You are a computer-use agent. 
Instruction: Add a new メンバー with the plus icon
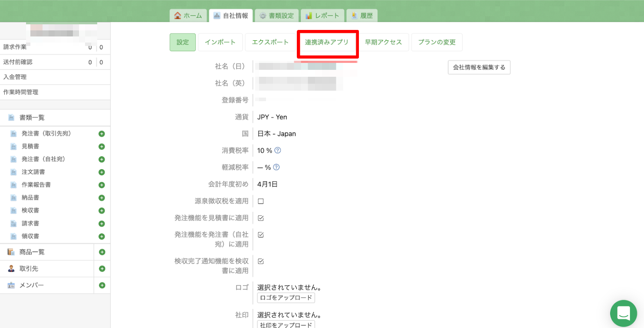[x=102, y=285]
